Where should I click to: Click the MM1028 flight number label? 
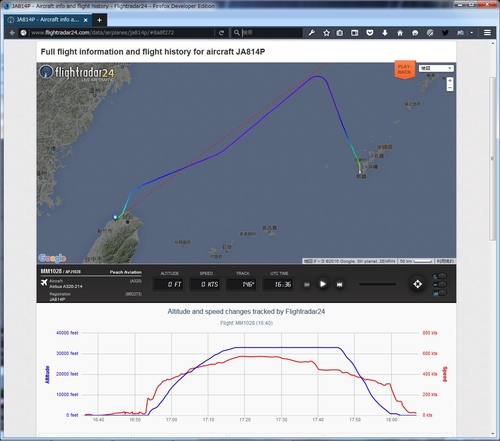point(51,271)
